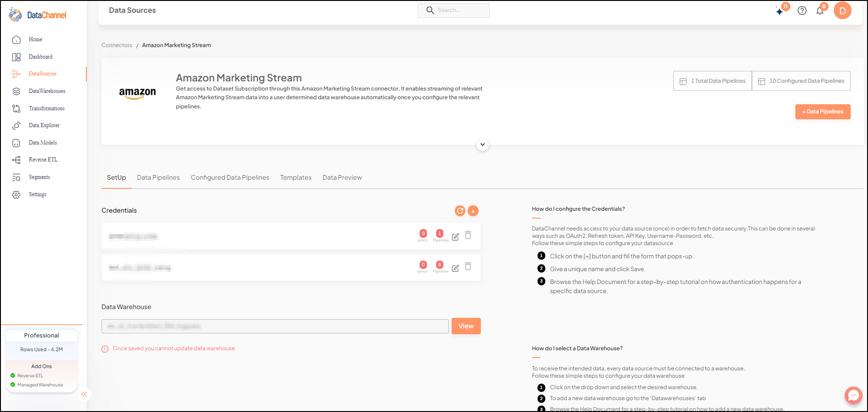The width and height of the screenshot is (868, 412).
Task: Click 'How do I configure the Credentials?' heading
Action: point(578,209)
